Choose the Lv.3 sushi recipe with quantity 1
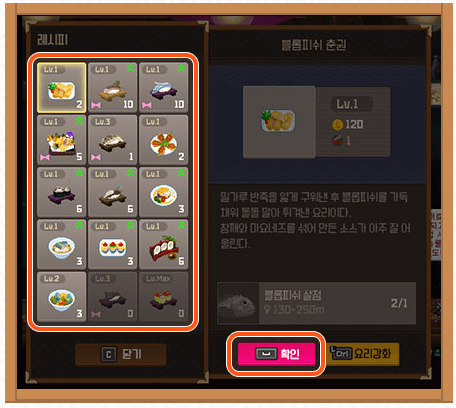The width and height of the screenshot is (456, 408). tap(113, 140)
